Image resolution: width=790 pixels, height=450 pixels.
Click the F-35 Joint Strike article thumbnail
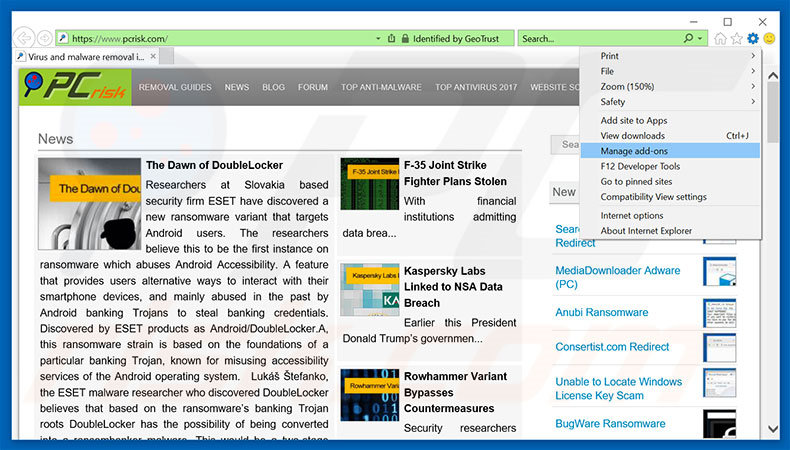click(370, 184)
